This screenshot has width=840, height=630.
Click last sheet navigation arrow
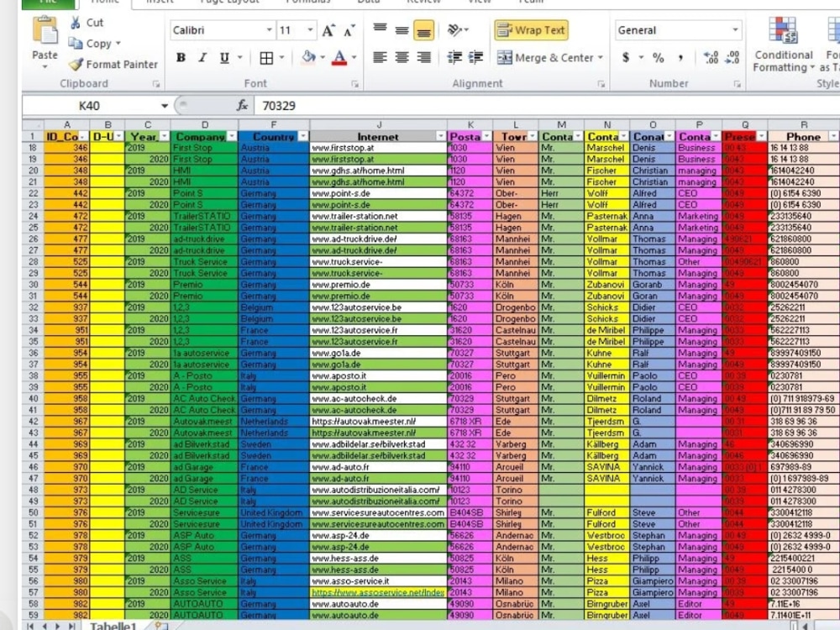point(71,625)
